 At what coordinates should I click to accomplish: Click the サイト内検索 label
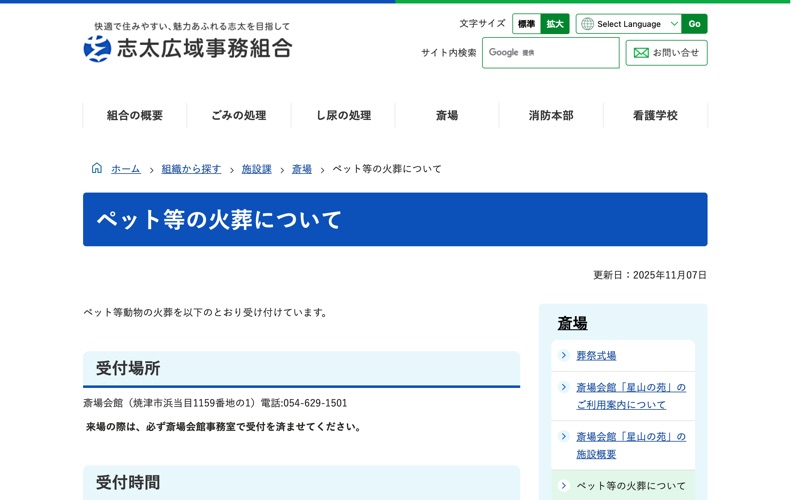[x=448, y=53]
